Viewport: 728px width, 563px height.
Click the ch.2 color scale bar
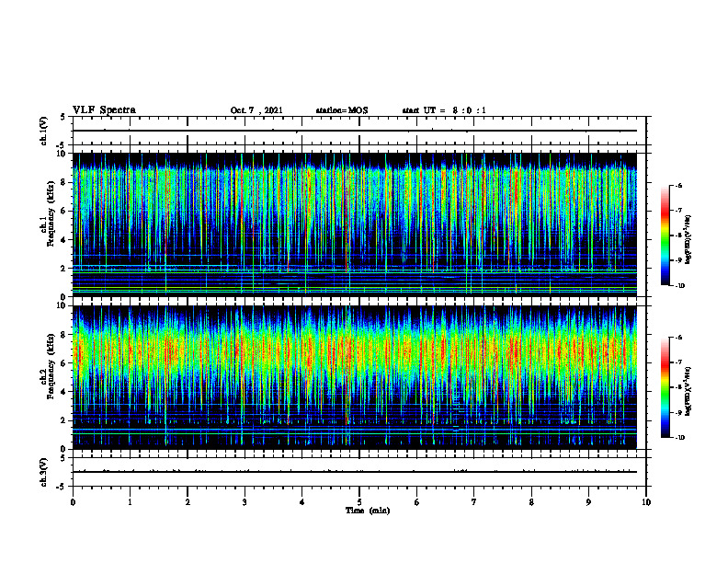tap(665, 387)
